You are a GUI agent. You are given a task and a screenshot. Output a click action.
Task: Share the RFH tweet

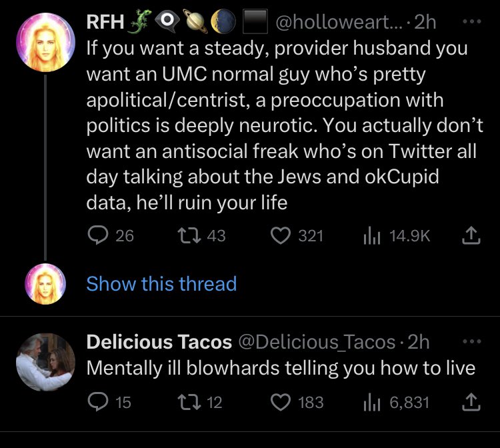point(471,235)
